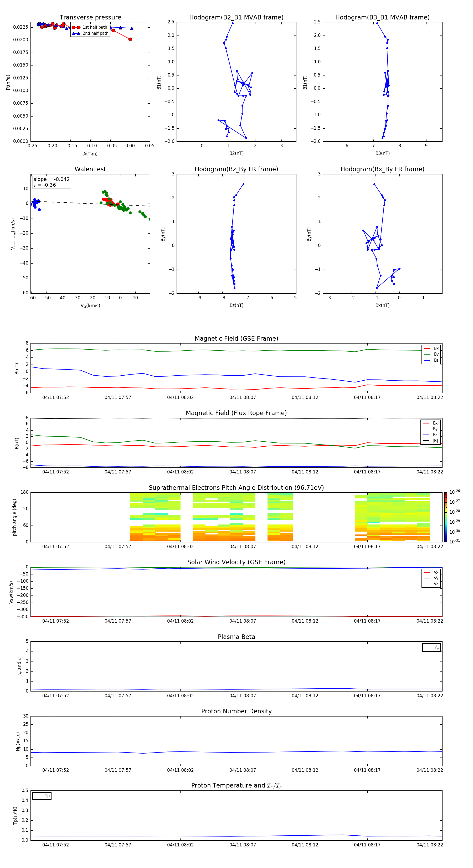Click the "r = -0.36" correlation annotation
Viewport: 473px width, 868px height.
(x=45, y=185)
